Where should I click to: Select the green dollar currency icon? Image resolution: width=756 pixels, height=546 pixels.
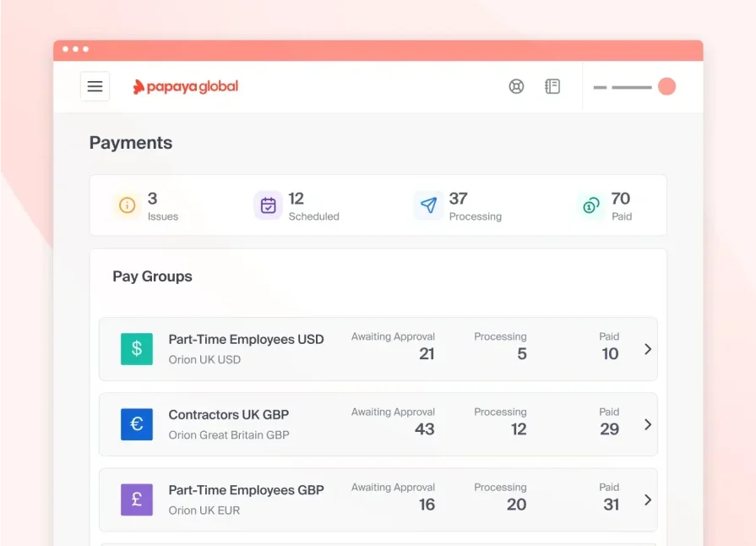[x=137, y=349]
